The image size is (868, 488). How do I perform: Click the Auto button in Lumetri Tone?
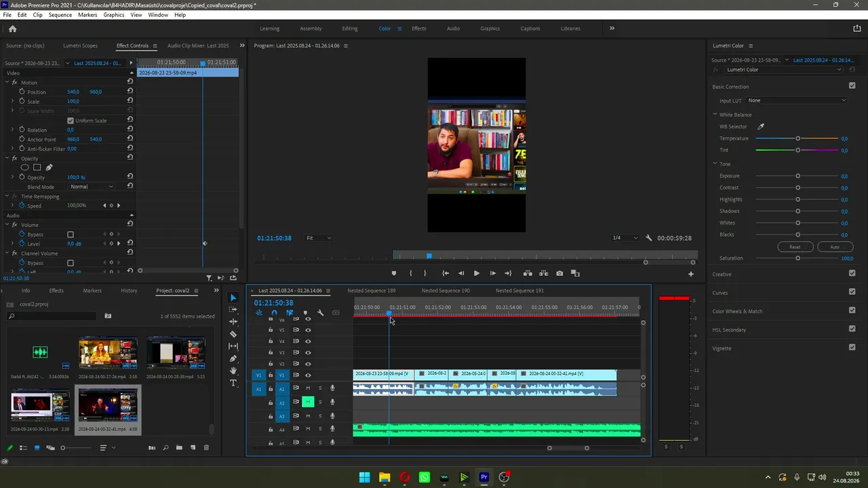coord(835,247)
